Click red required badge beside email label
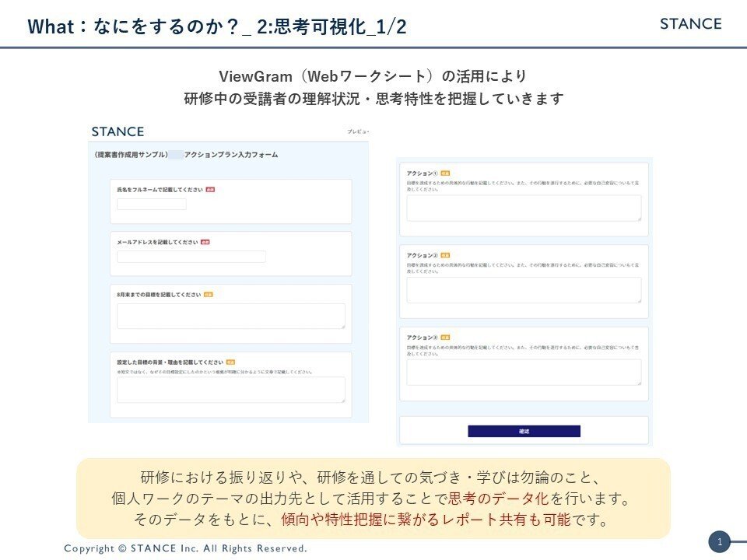This screenshot has height=560, width=747. point(205,242)
